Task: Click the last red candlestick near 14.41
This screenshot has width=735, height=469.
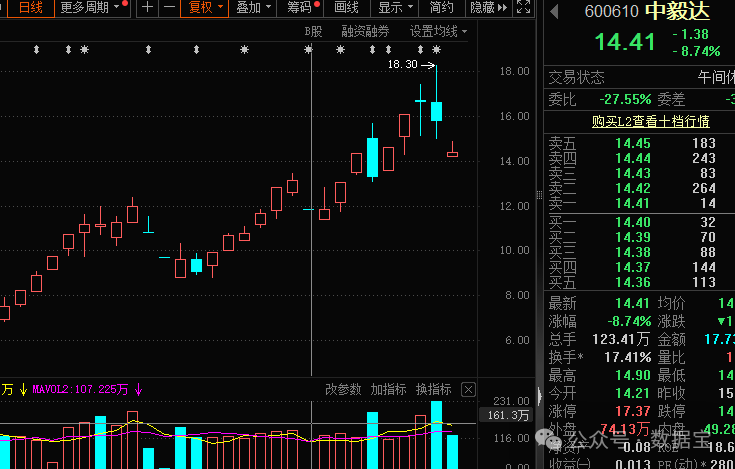Action: click(x=452, y=149)
